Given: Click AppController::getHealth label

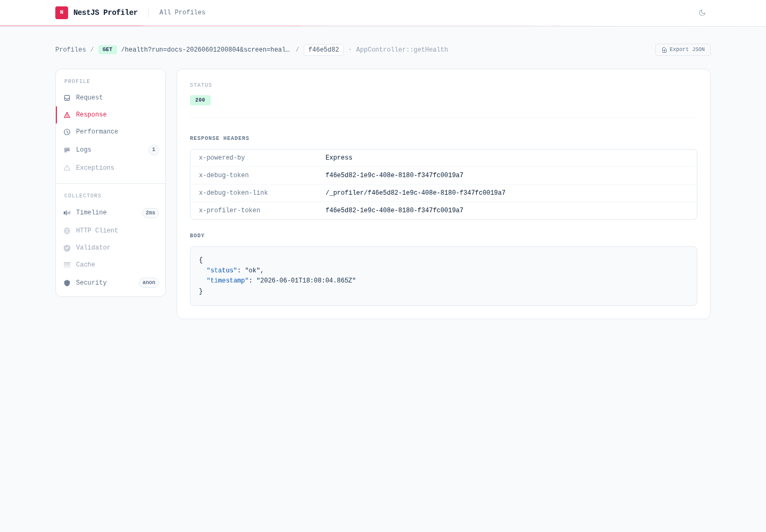Looking at the screenshot, I should click(402, 49).
